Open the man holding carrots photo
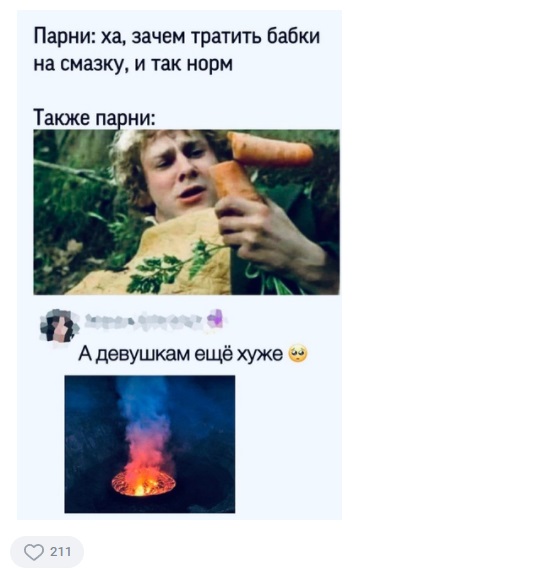Screen dimensions: 541x585 [187, 212]
